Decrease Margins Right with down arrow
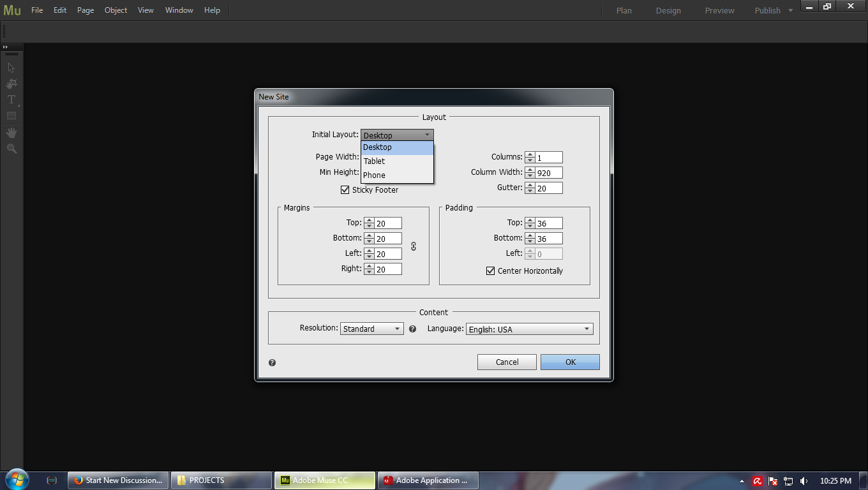868x490 pixels. [x=369, y=272]
